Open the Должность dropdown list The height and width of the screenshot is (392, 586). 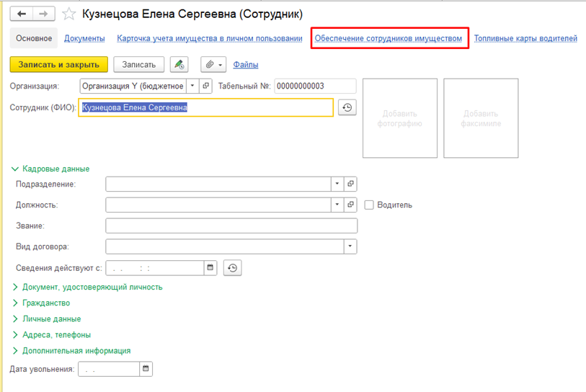(x=337, y=205)
